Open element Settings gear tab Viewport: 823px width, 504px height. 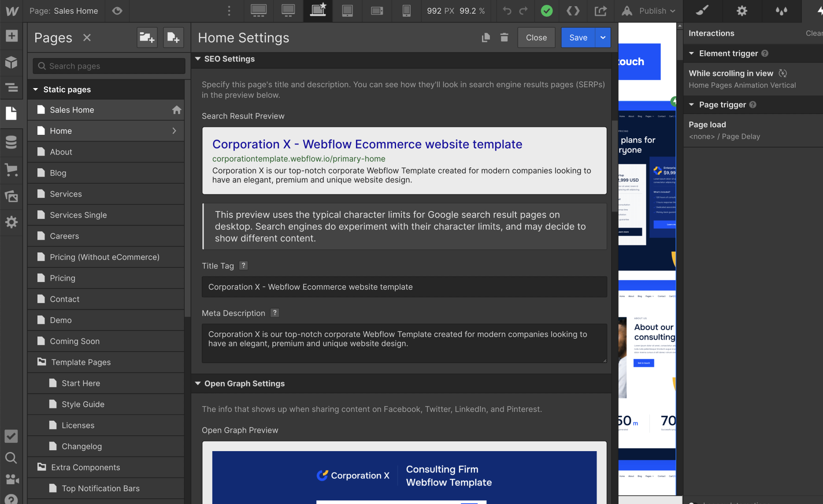click(742, 11)
